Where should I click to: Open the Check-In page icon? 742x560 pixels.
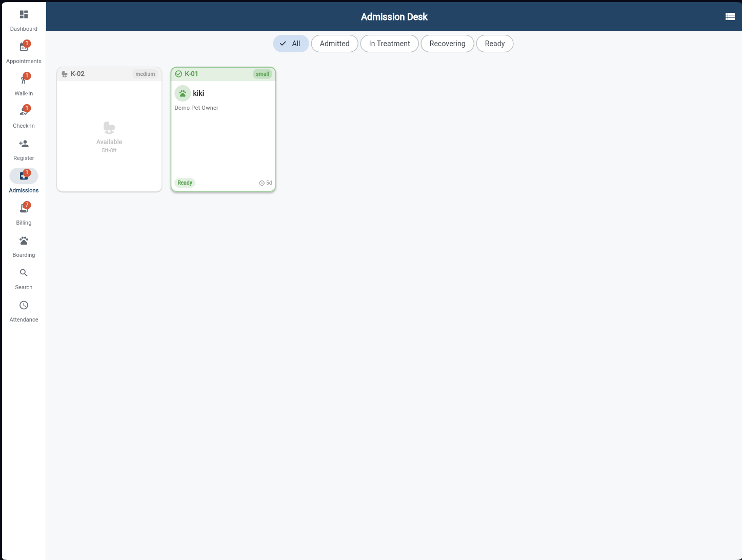tap(24, 112)
